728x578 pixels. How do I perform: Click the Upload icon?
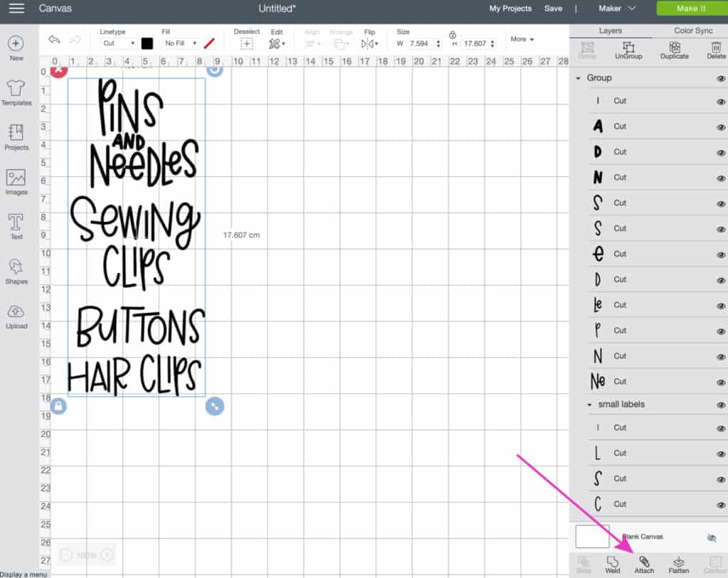(x=16, y=316)
